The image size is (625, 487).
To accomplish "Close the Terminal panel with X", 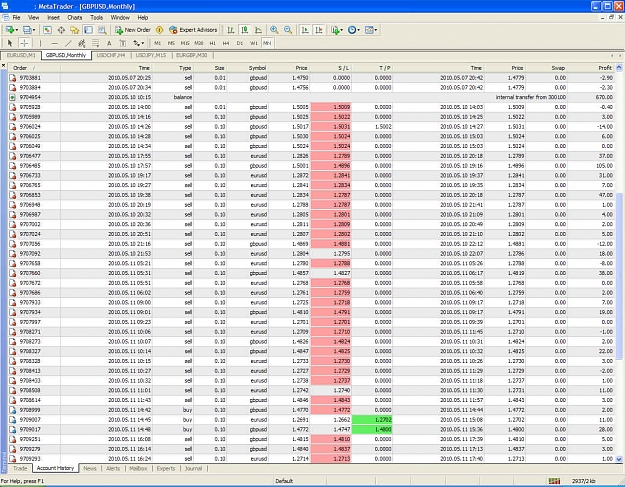I will pos(4,65).
